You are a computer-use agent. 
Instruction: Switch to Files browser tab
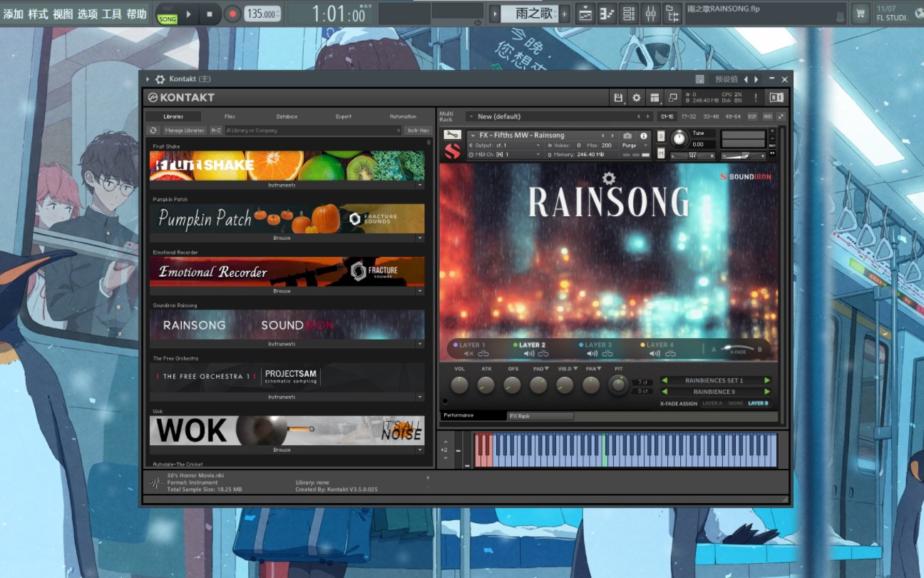tap(230, 116)
